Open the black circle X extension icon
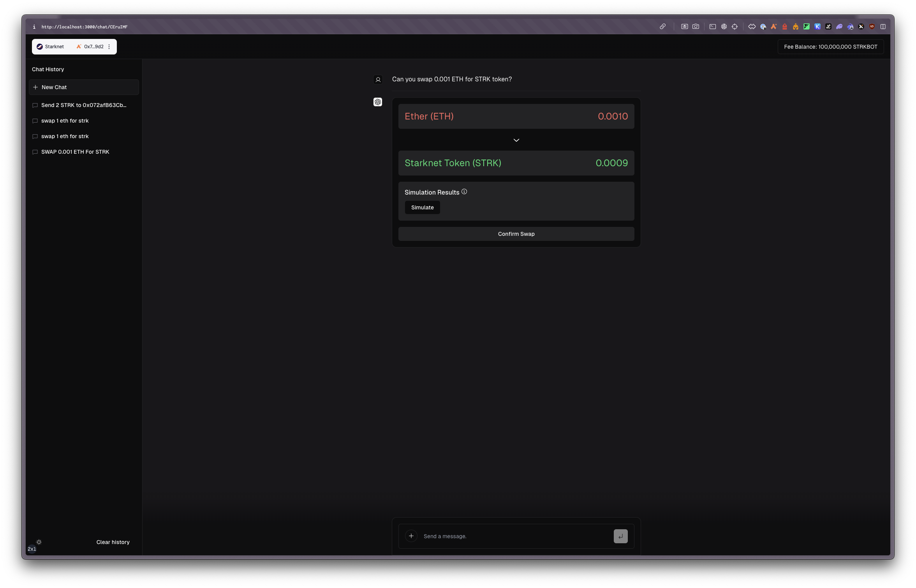The image size is (916, 588). (861, 26)
